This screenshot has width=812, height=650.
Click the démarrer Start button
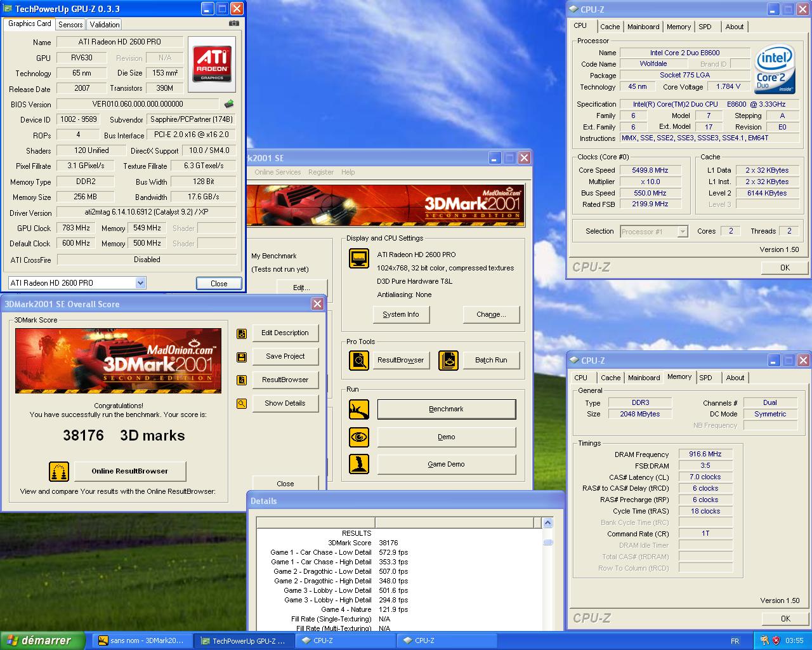(43, 640)
